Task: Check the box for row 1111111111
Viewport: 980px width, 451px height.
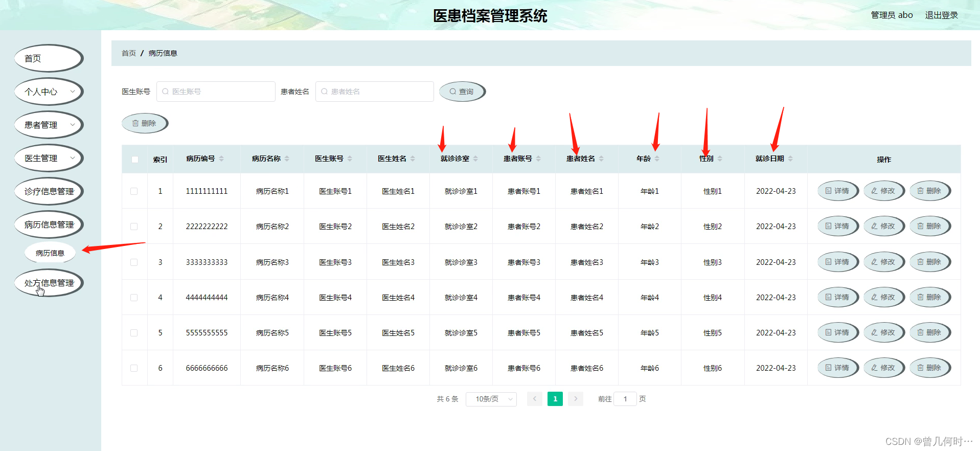Action: pyautogui.click(x=134, y=191)
